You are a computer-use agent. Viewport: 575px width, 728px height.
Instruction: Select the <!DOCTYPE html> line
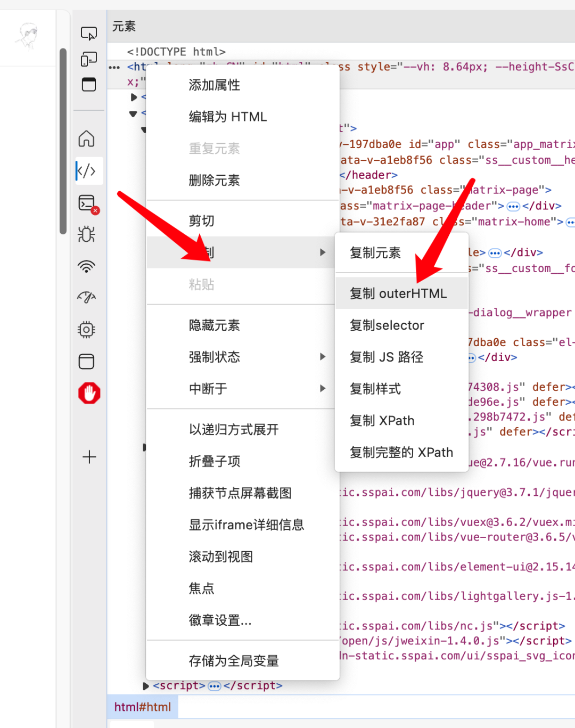pos(176,52)
